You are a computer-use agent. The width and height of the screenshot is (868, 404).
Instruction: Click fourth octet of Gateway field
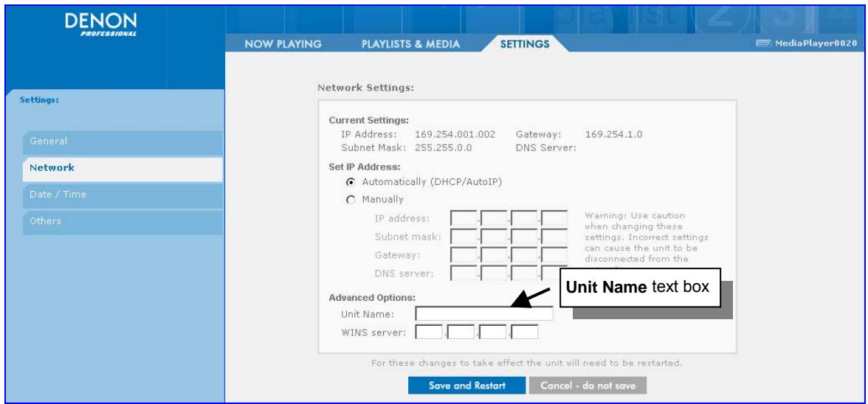coord(555,255)
